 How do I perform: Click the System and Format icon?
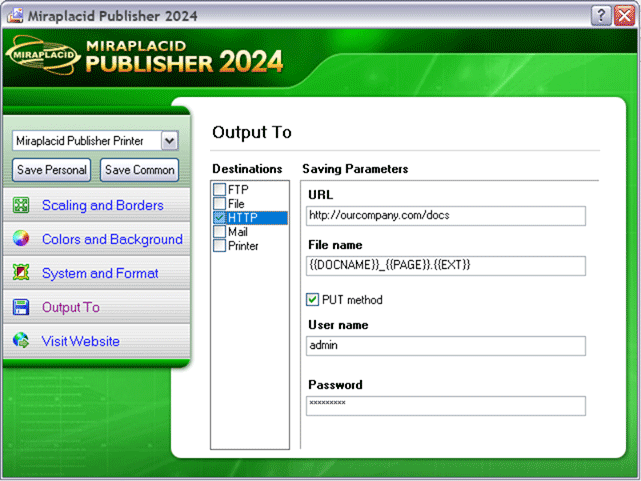(20, 273)
